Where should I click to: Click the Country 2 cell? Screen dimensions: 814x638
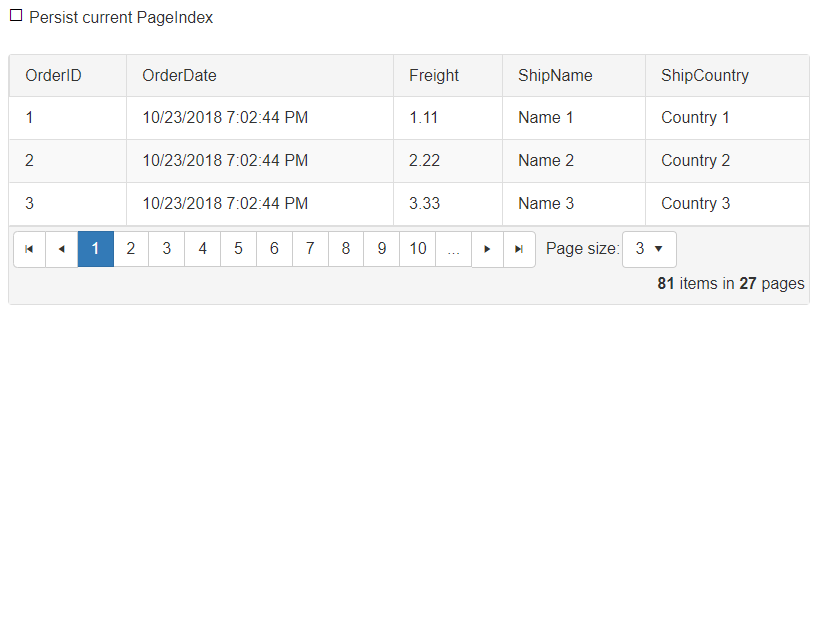point(727,161)
